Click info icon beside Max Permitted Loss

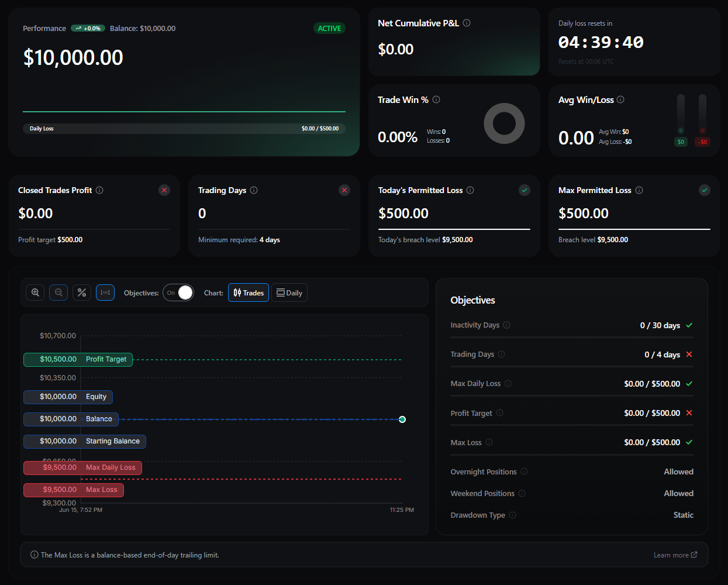coord(639,190)
